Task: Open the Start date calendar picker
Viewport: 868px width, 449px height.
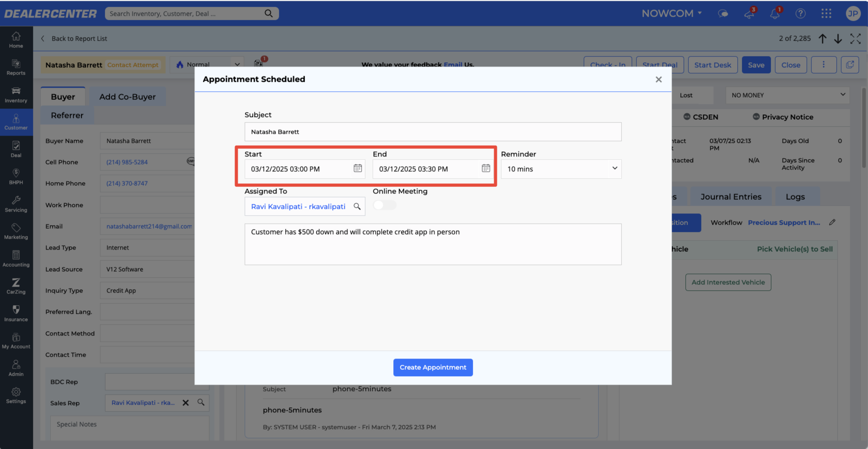Action: coord(358,168)
